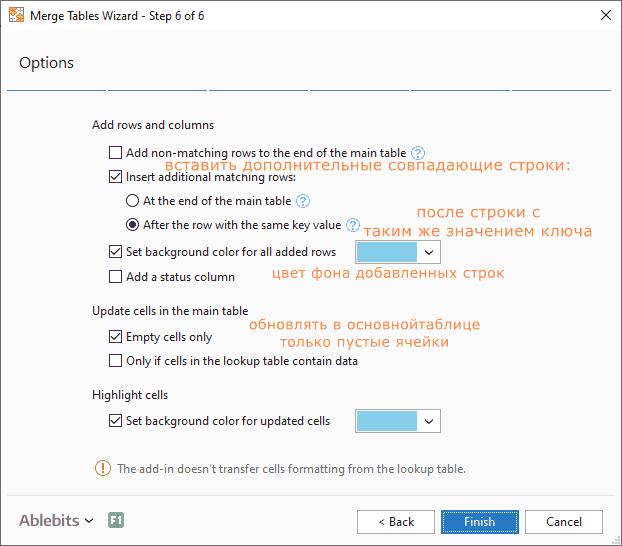The image size is (622, 546).
Task: Expand the Ablebits menu
Action: tap(57, 521)
